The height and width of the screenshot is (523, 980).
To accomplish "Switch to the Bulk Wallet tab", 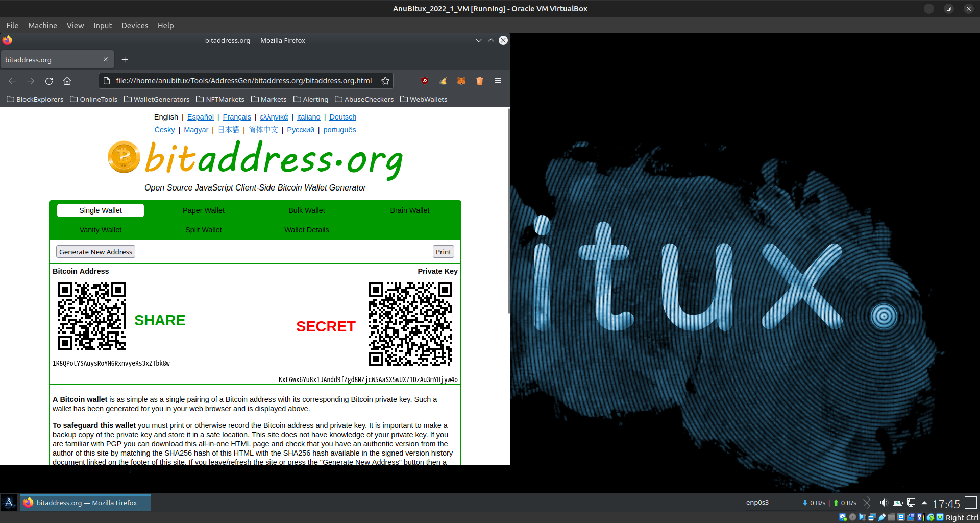I will (307, 210).
